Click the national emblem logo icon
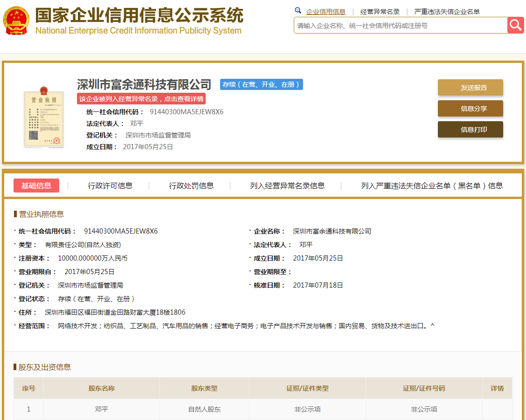Screen dimensions: 526x420 tap(16, 21)
